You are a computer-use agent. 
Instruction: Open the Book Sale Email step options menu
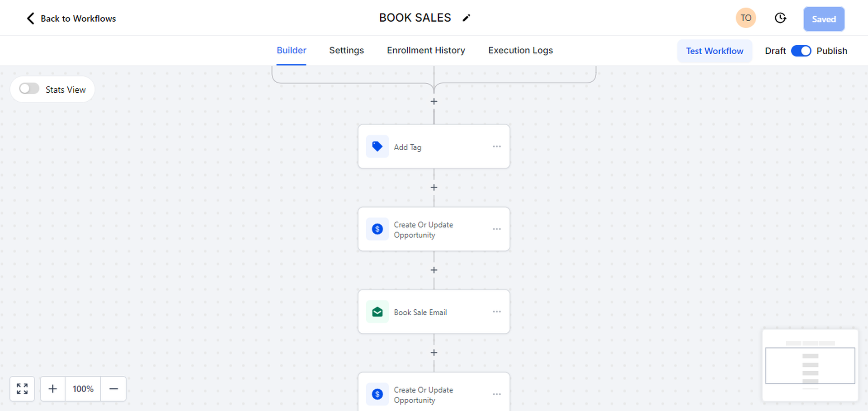pos(497,312)
